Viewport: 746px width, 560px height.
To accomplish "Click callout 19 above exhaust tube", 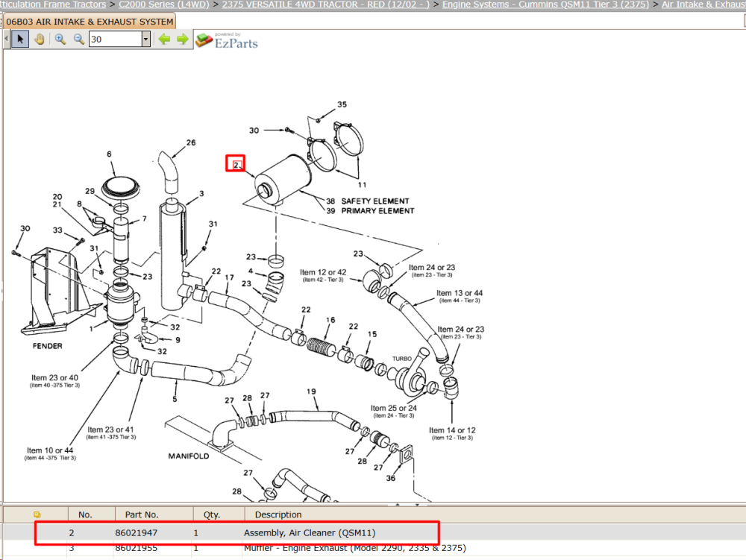I will pos(311,391).
